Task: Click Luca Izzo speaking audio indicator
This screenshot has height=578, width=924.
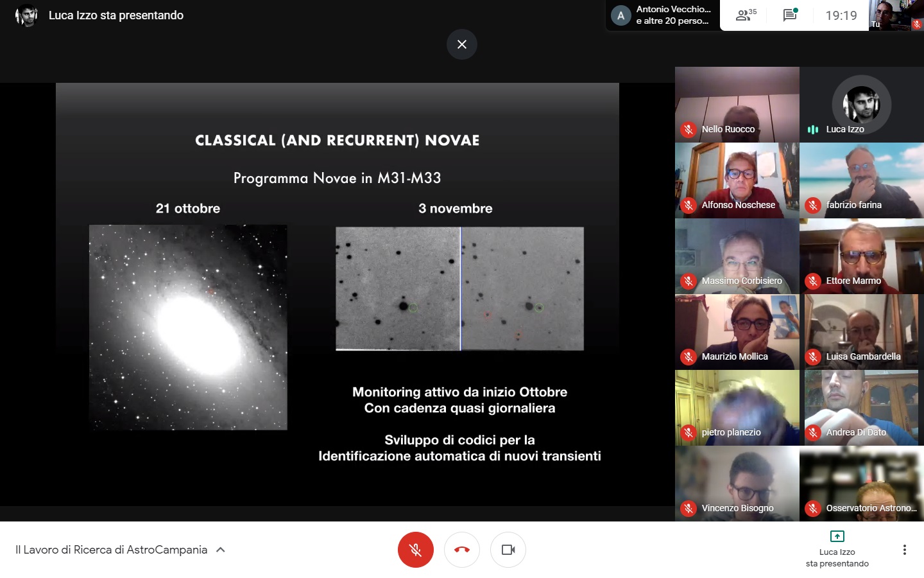Action: [x=813, y=129]
